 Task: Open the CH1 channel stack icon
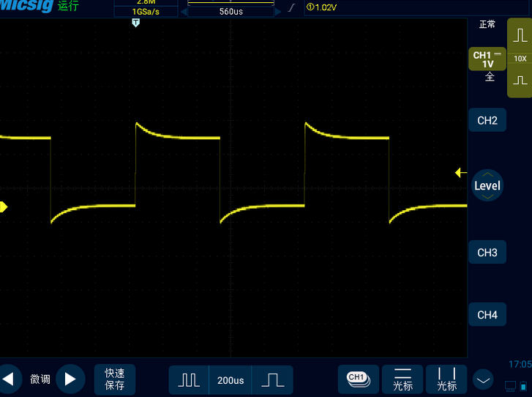pos(357,379)
